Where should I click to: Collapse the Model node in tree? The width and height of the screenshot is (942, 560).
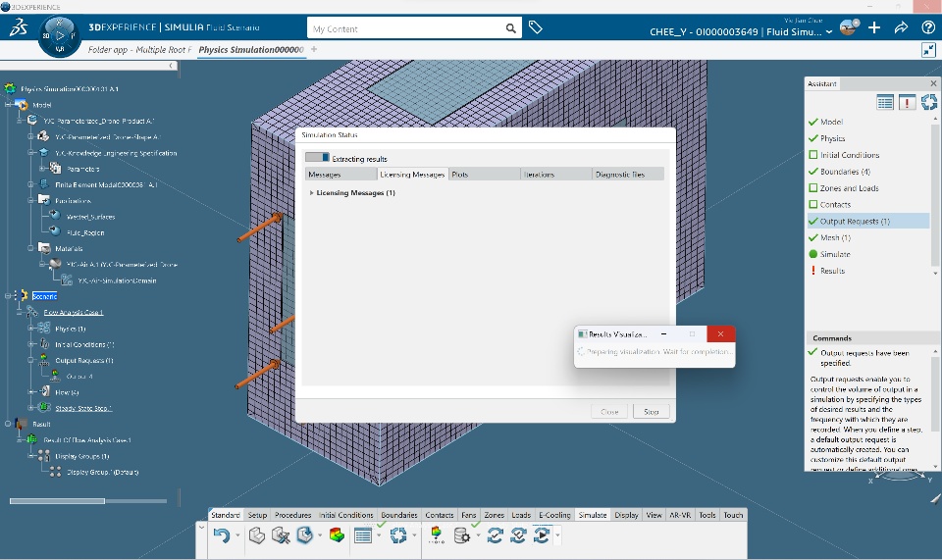9,105
